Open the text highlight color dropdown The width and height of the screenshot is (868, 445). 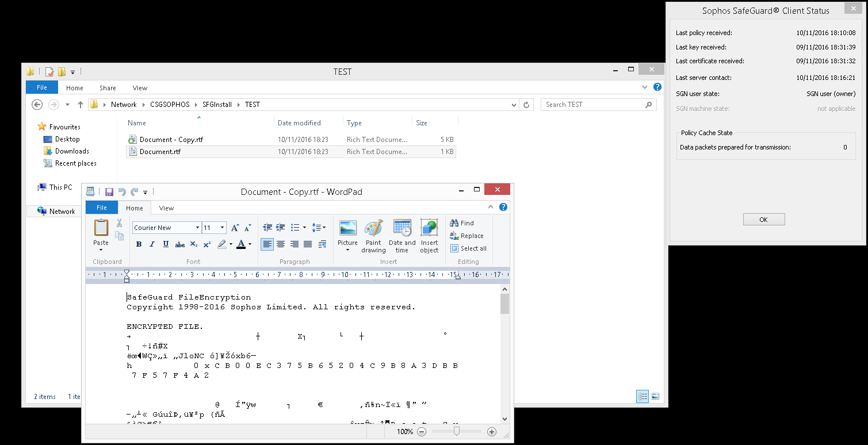[231, 244]
